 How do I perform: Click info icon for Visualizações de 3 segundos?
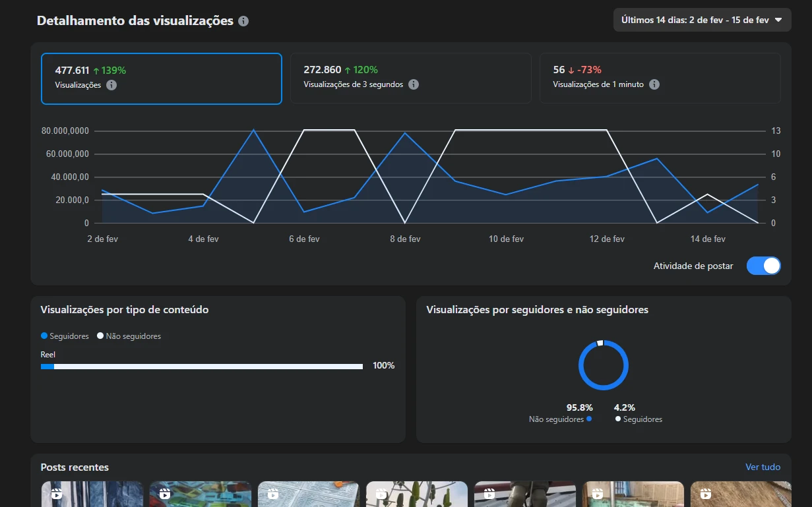coord(414,84)
